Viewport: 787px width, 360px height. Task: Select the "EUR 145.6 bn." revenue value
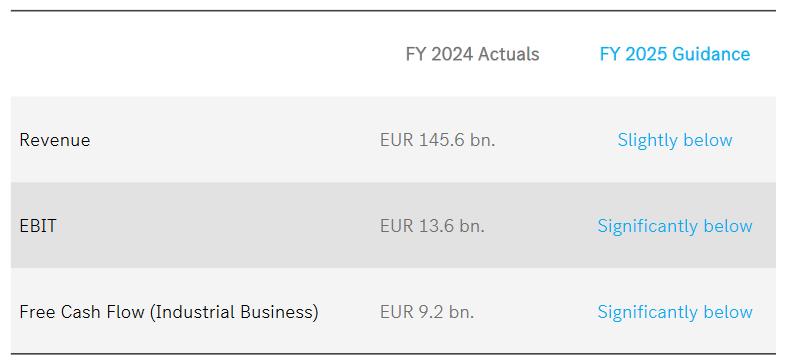(437, 140)
